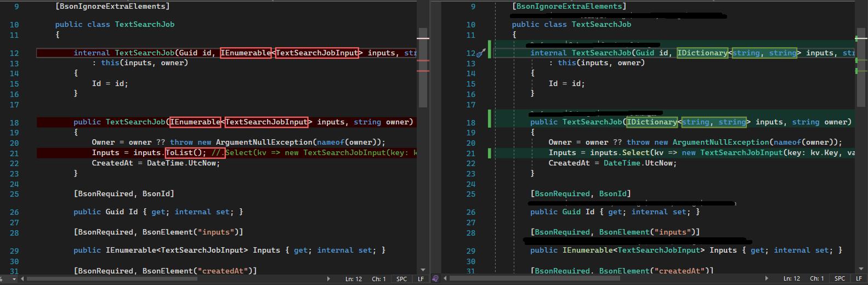Click highlighted 'IEnumerable' on left line 18

pyautogui.click(x=195, y=122)
